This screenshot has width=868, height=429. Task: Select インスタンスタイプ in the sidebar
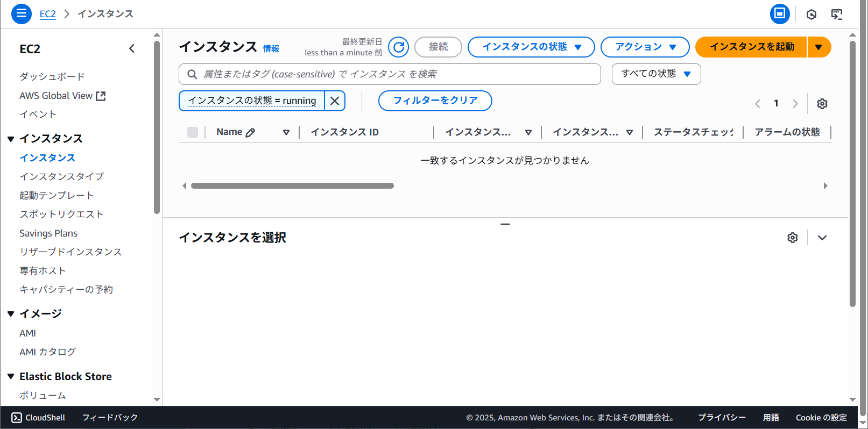coord(61,176)
